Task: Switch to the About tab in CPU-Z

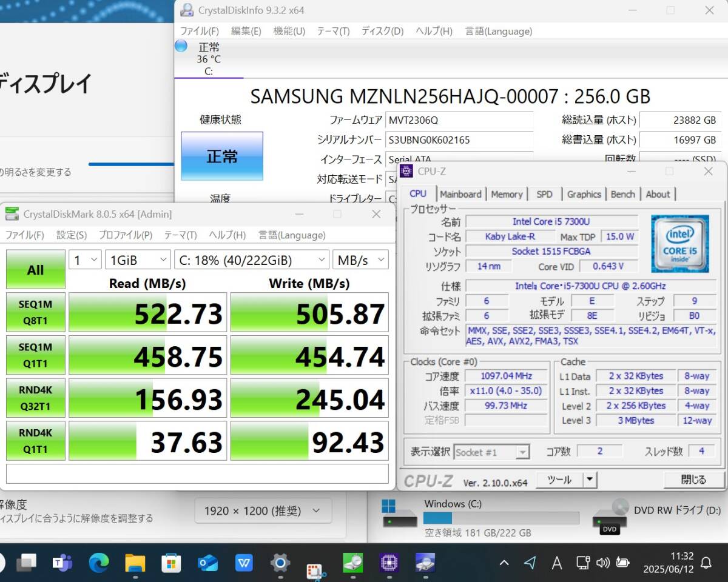Action: pos(658,194)
